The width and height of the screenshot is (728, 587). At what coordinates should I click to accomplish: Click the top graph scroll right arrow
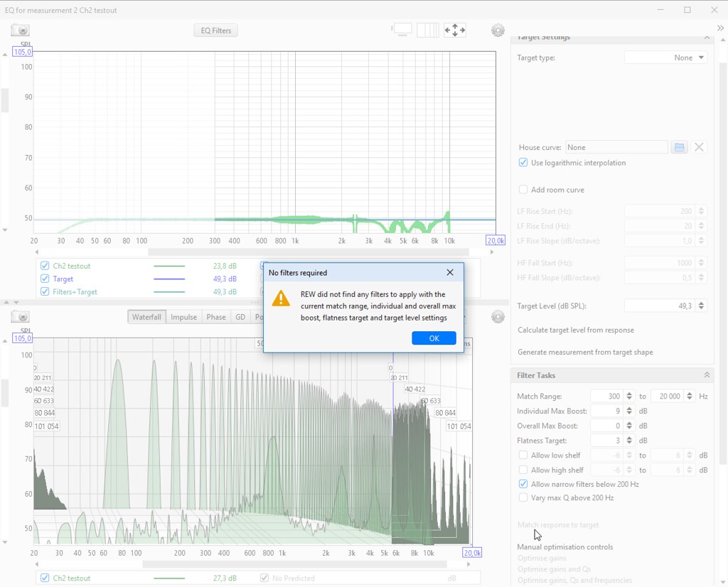[492, 252]
